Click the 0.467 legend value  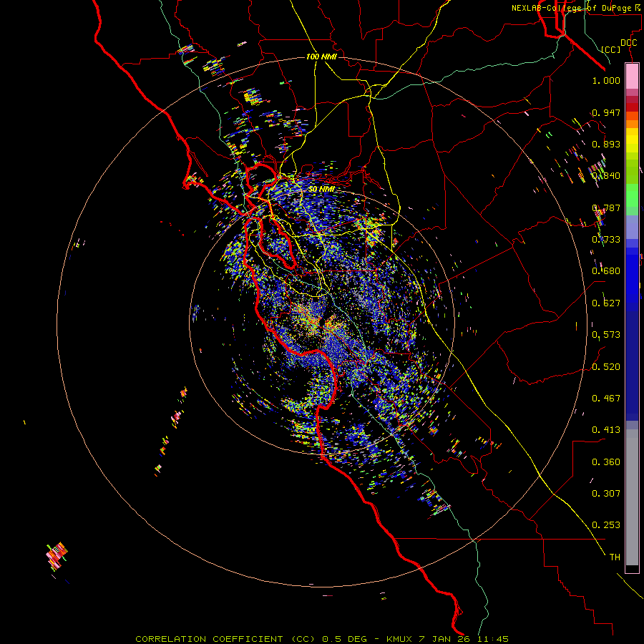click(x=606, y=399)
